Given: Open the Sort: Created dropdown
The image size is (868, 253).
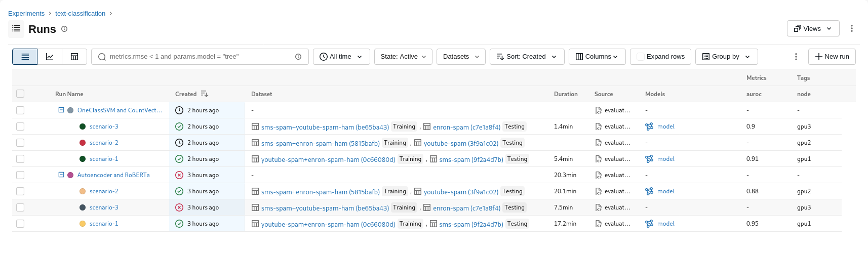Looking at the screenshot, I should (527, 57).
